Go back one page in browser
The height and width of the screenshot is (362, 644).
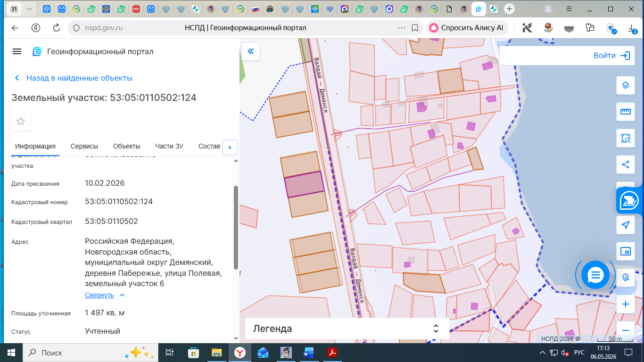point(15,28)
